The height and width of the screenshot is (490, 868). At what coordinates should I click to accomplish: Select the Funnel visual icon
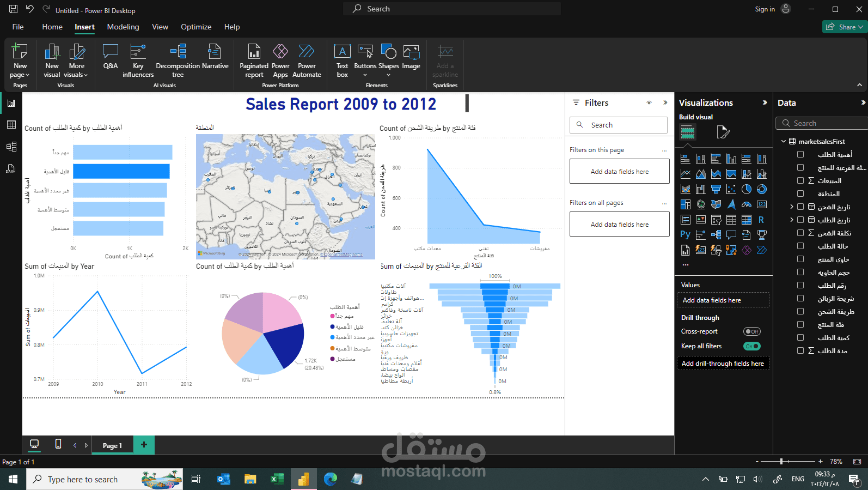[716, 189]
